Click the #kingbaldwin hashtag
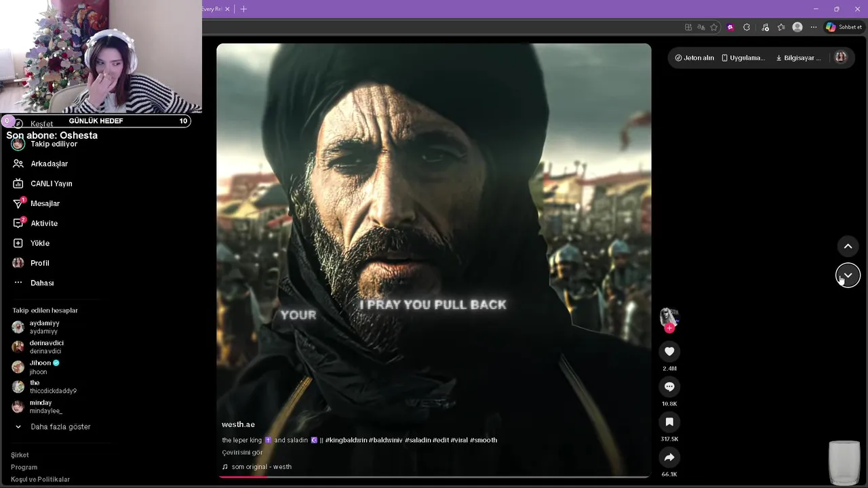868x488 pixels. click(x=346, y=440)
